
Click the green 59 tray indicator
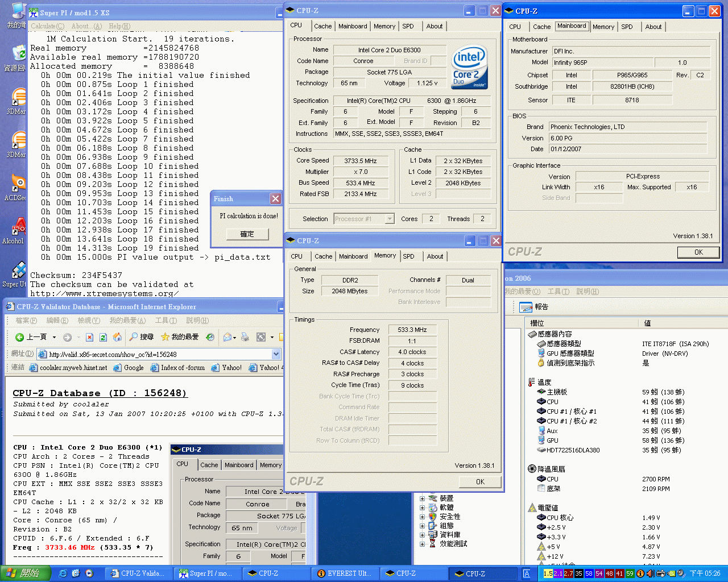coord(630,573)
